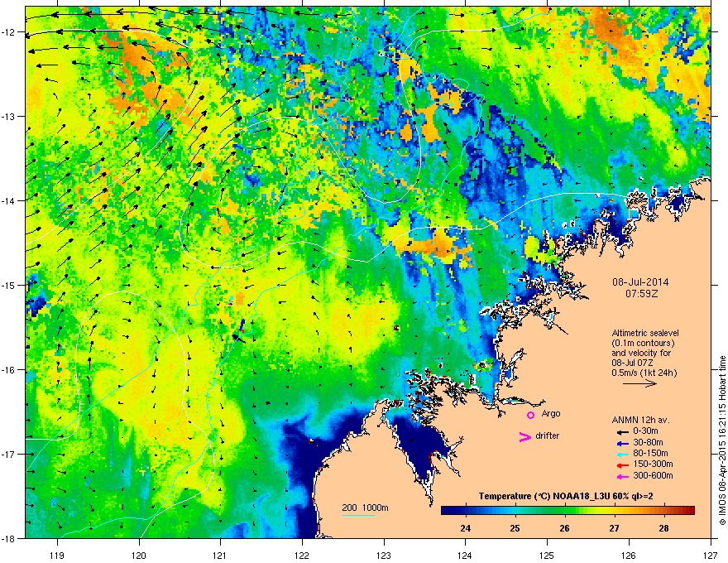This screenshot has height=563, width=728.
Task: Click the magenta 300-600m arrow legend
Action: [x=622, y=476]
